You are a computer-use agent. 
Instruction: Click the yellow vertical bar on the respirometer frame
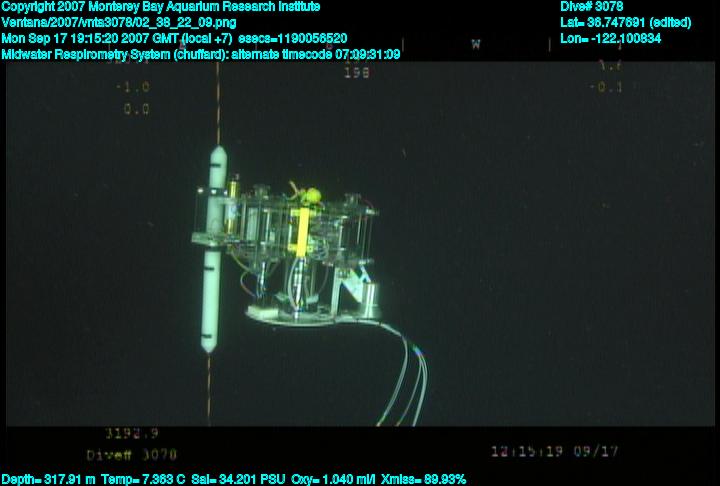point(302,231)
